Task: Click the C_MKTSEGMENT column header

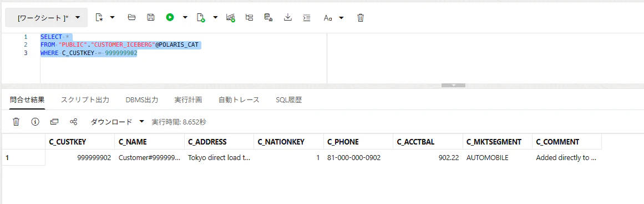Action: (498, 142)
